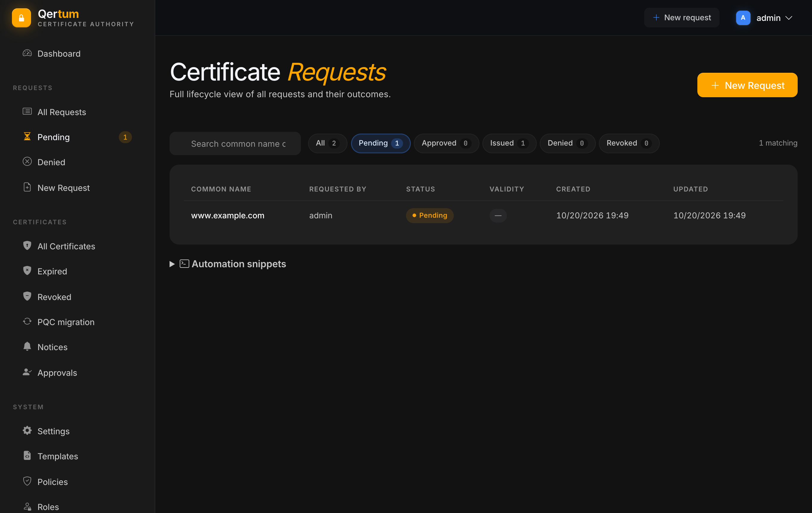The image size is (812, 513).
Task: Select the Approved filter tab
Action: tap(447, 143)
